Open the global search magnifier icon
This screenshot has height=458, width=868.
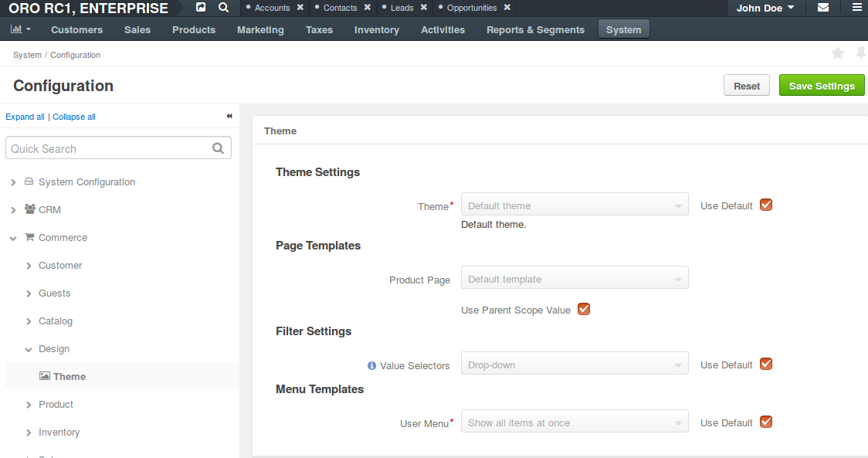click(224, 7)
